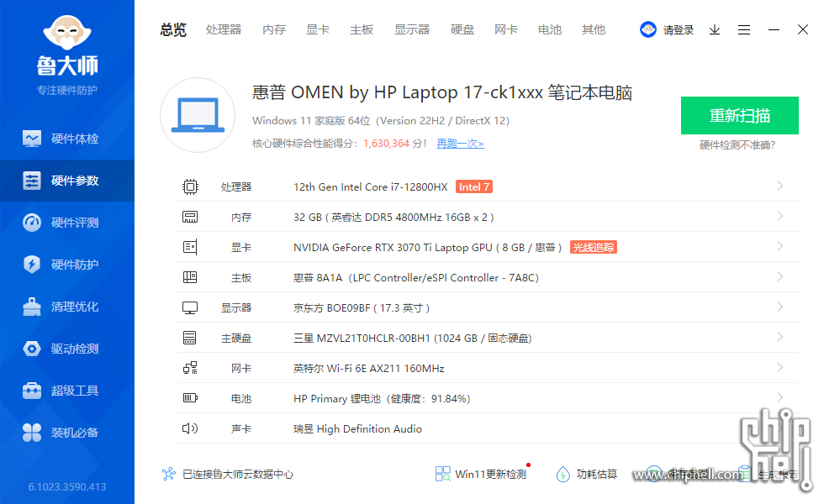
Task: Expand the 内存 row chevron
Action: pos(780,217)
